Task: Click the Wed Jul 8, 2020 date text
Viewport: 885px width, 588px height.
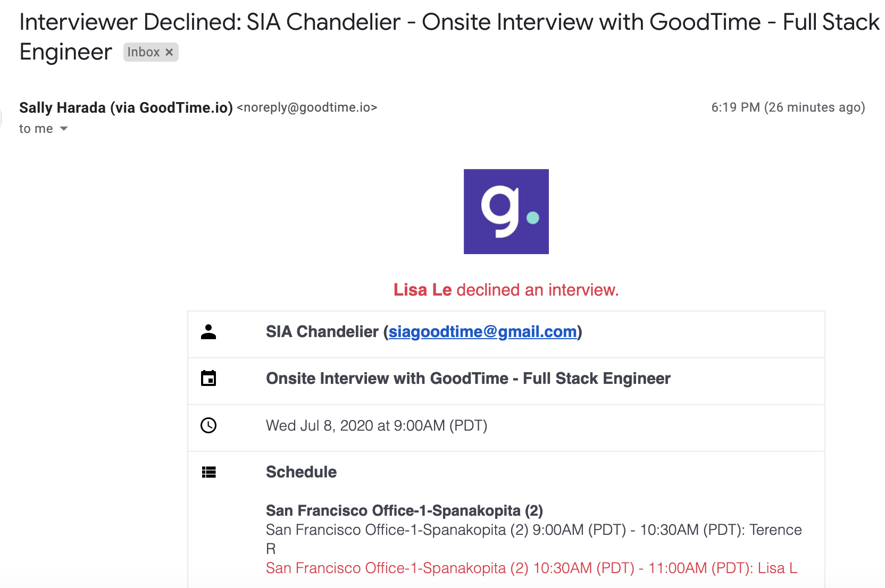Action: point(377,425)
